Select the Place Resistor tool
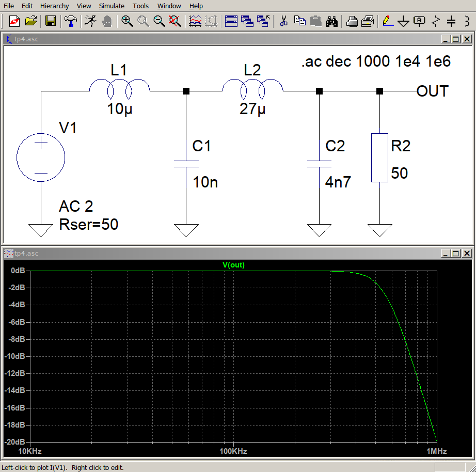The image size is (476, 472). [x=436, y=21]
